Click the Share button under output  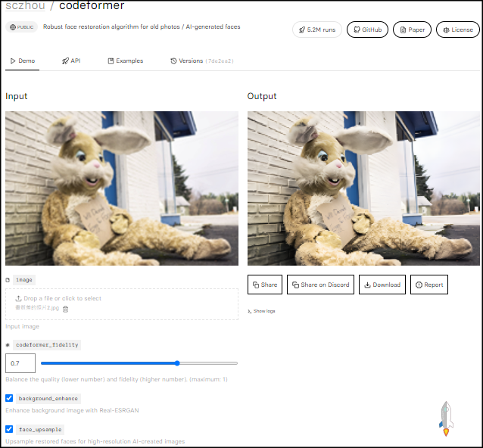pyautogui.click(x=265, y=285)
